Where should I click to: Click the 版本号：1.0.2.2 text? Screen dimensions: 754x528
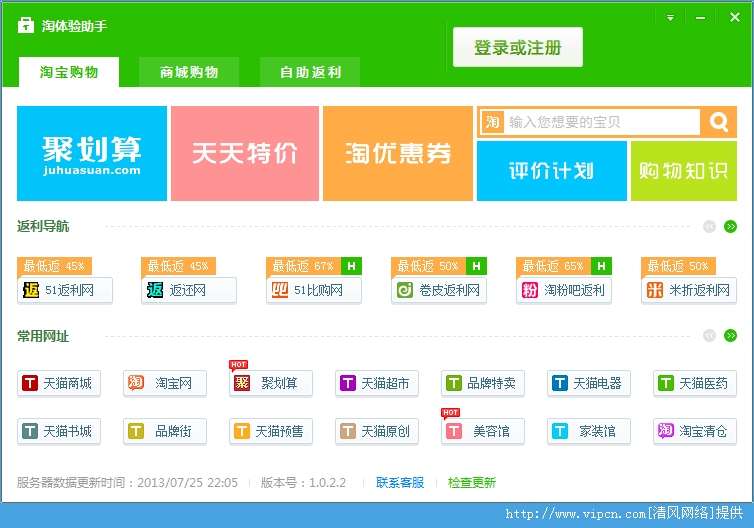click(303, 482)
